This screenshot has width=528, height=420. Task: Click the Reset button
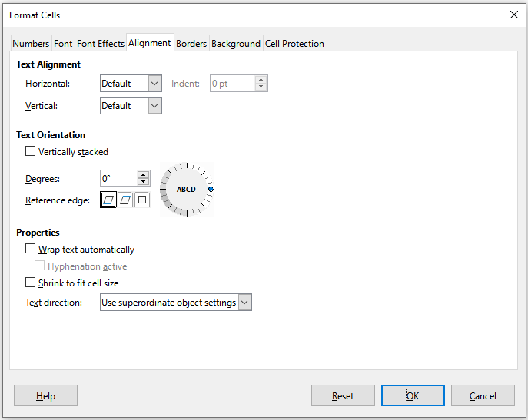(x=343, y=395)
